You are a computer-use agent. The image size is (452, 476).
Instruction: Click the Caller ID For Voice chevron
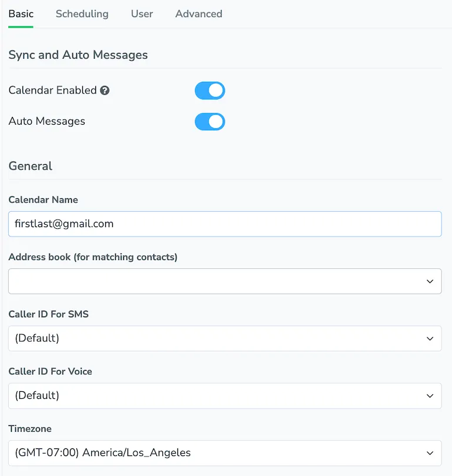click(x=430, y=395)
